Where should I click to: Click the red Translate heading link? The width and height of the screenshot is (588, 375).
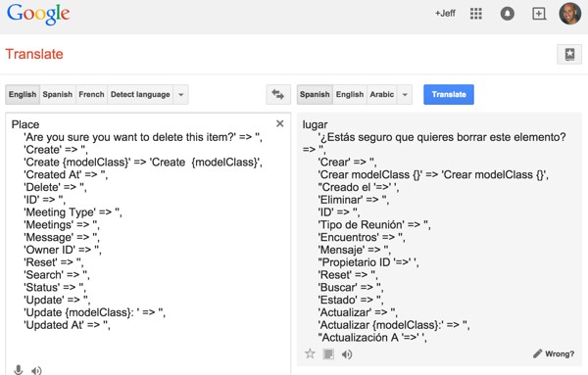coord(34,54)
